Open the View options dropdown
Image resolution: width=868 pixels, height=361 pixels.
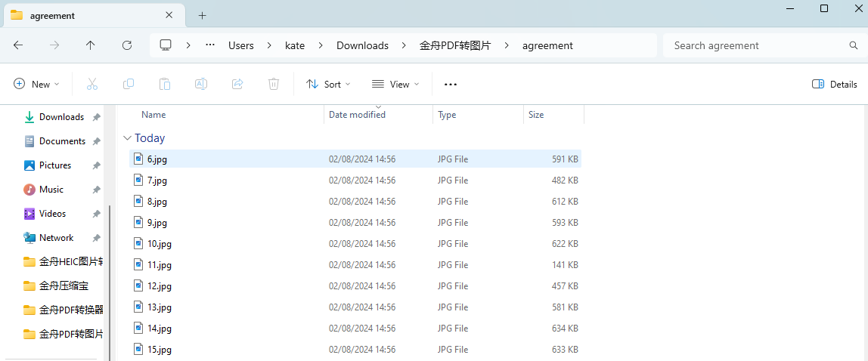point(395,85)
